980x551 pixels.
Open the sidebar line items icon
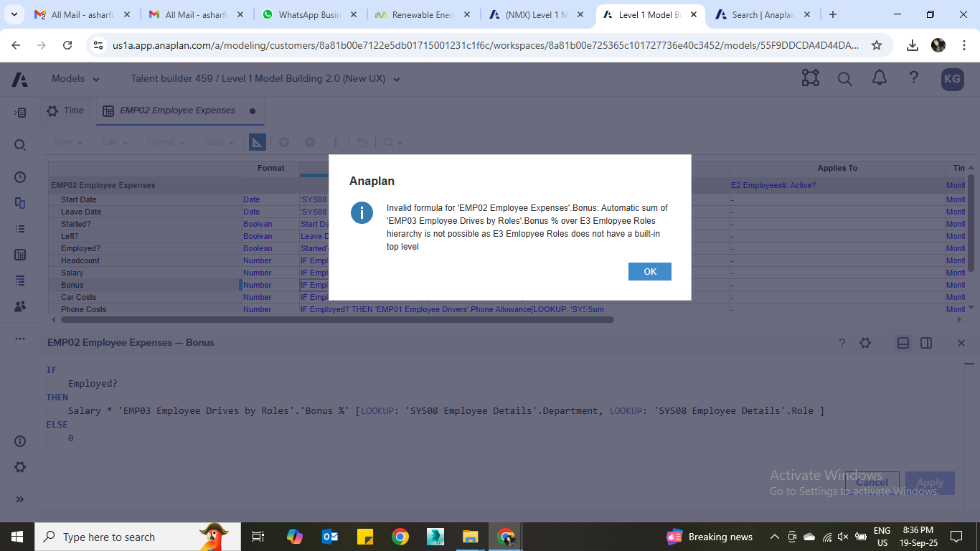click(20, 281)
